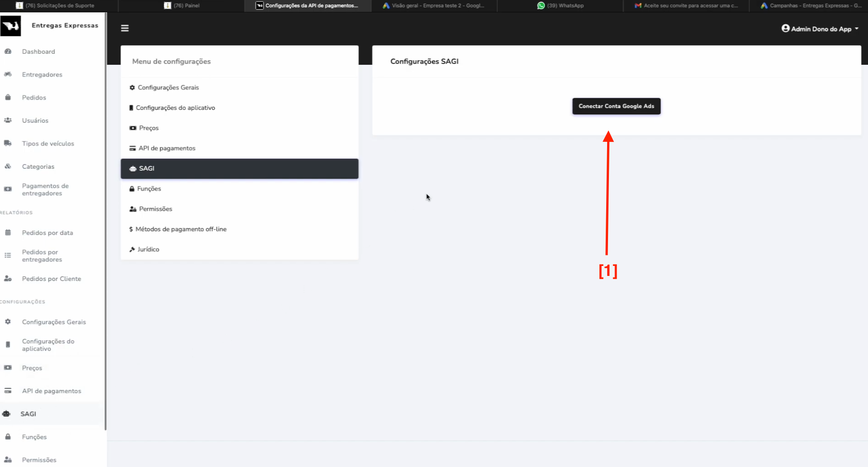Open API de pagamentos in settings menu
The image size is (868, 467).
coord(166,148)
